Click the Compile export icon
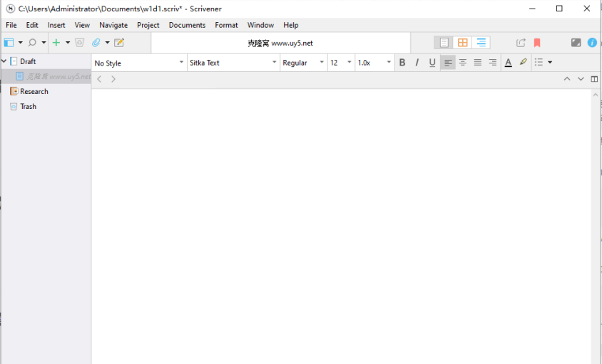Screen dimensions: 602x364 tap(521, 43)
